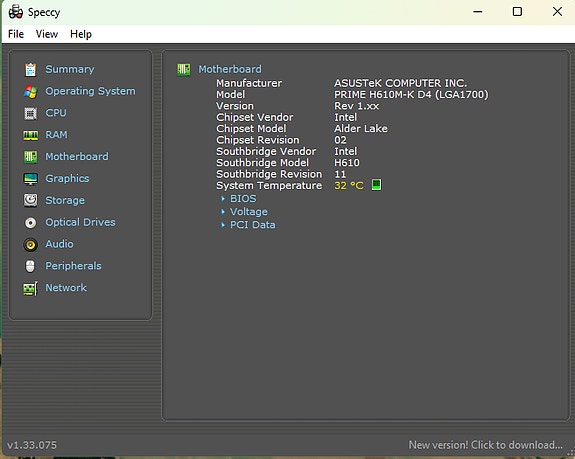
Task: Open the File menu
Action: click(16, 34)
